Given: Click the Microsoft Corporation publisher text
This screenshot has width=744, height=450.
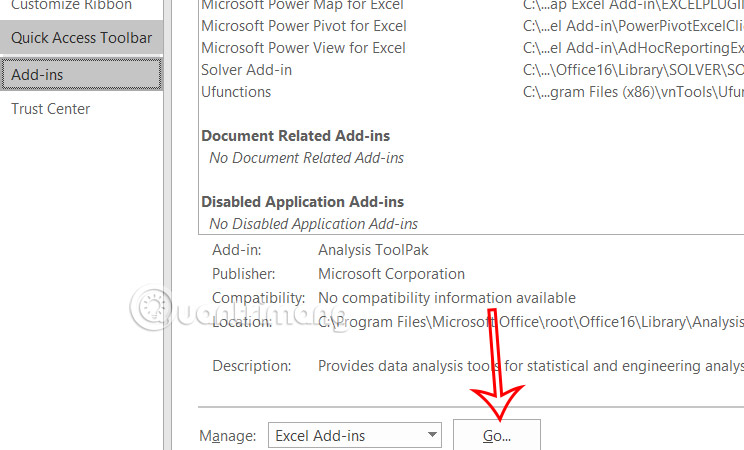Looking at the screenshot, I should (x=391, y=274).
